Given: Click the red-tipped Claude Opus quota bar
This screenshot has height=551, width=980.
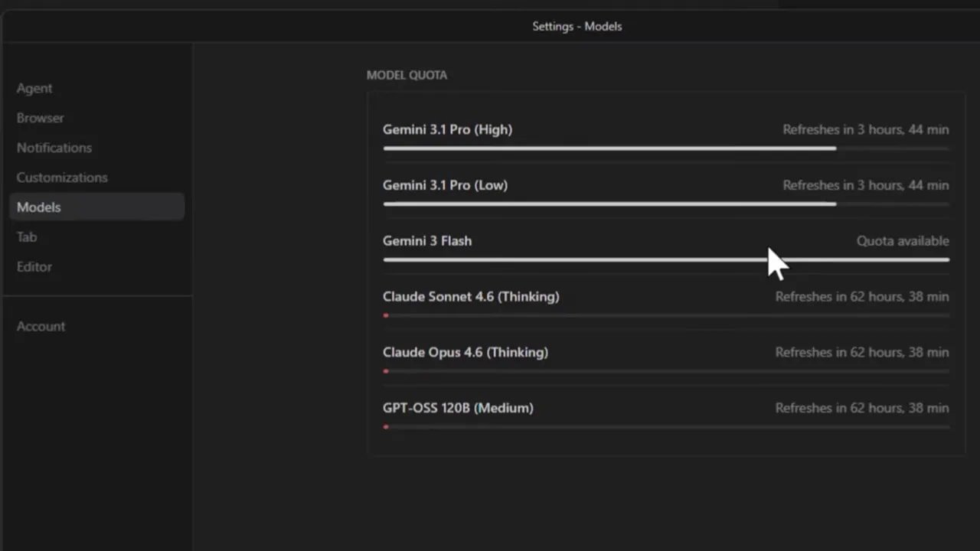Looking at the screenshot, I should [x=666, y=371].
